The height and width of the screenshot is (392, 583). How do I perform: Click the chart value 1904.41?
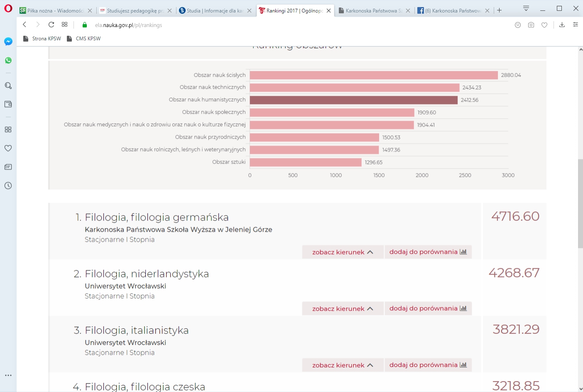click(426, 125)
